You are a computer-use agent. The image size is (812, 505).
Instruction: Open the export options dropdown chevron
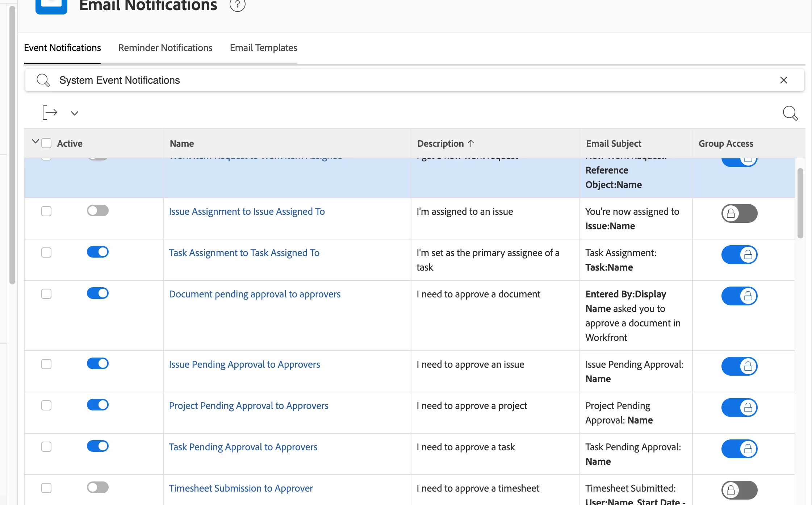(75, 113)
